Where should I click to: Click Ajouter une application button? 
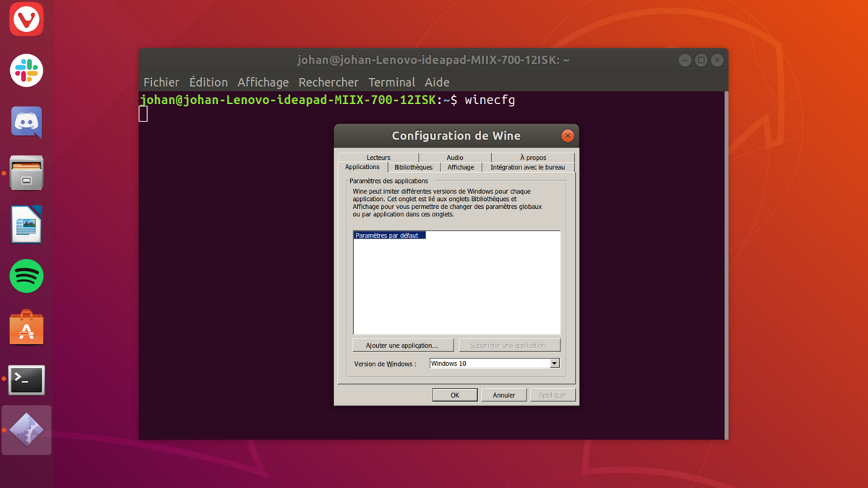pos(404,346)
